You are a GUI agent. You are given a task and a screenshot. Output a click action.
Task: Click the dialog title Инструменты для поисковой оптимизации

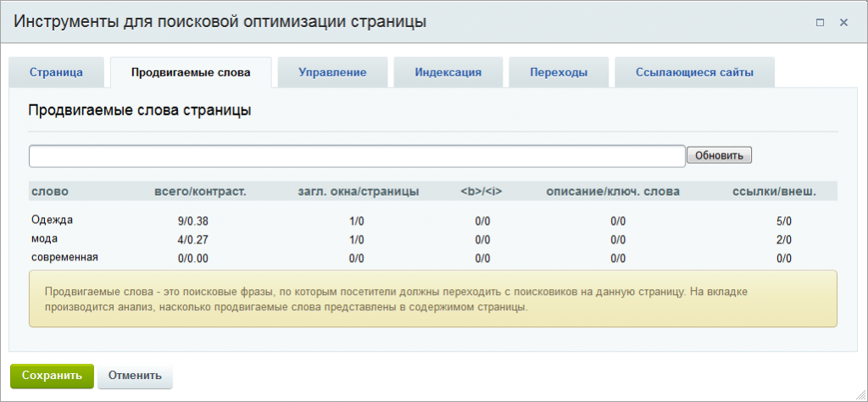pyautogui.click(x=220, y=22)
